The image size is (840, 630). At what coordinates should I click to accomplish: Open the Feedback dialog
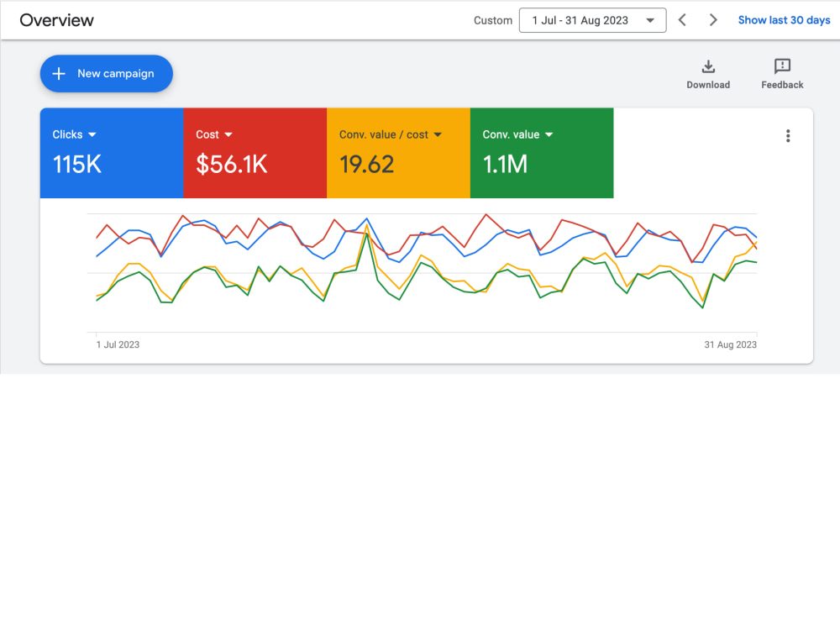click(782, 75)
